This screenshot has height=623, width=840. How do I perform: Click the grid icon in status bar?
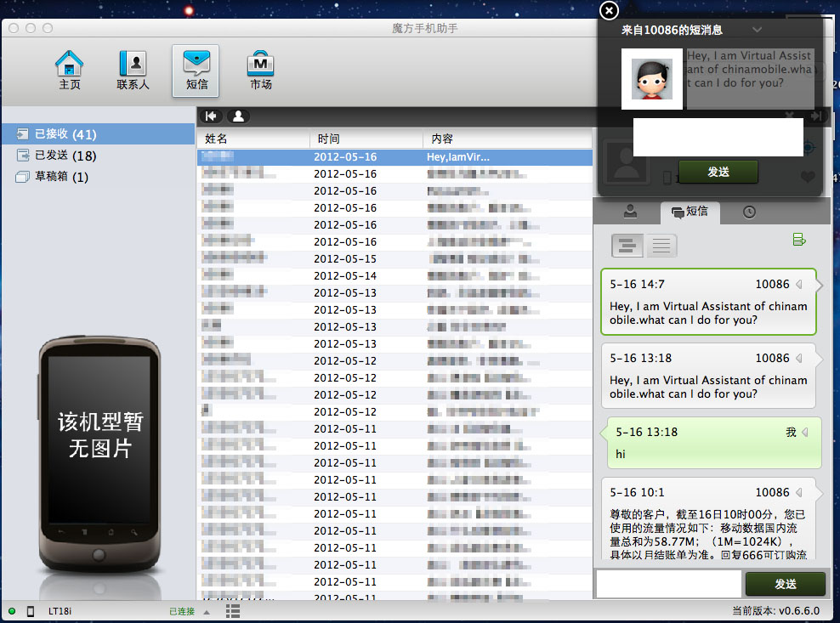click(x=233, y=611)
